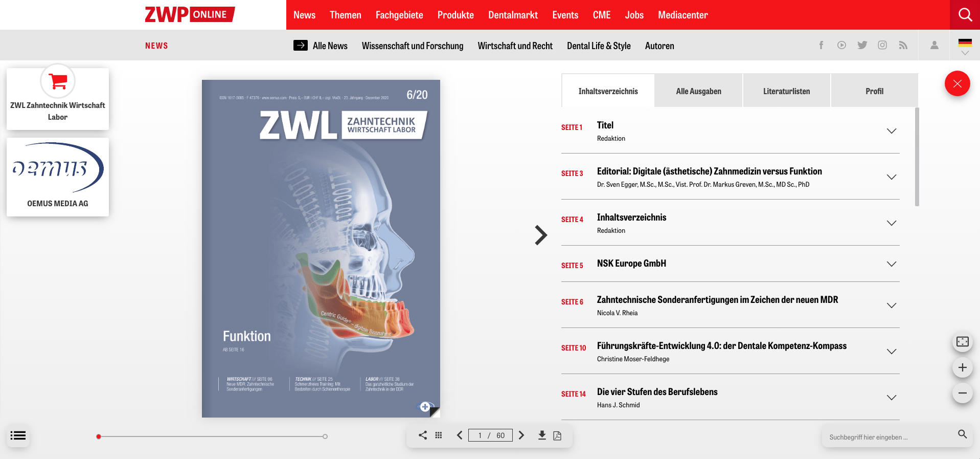Open the RSS feed icon
Viewport: 980px width, 459px height.
(x=903, y=45)
